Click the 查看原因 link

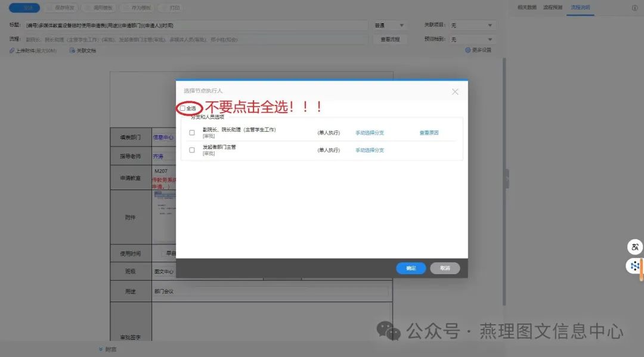(429, 133)
